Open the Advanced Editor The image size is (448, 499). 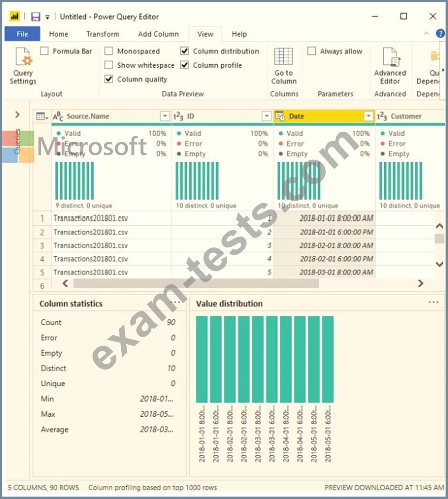390,57
